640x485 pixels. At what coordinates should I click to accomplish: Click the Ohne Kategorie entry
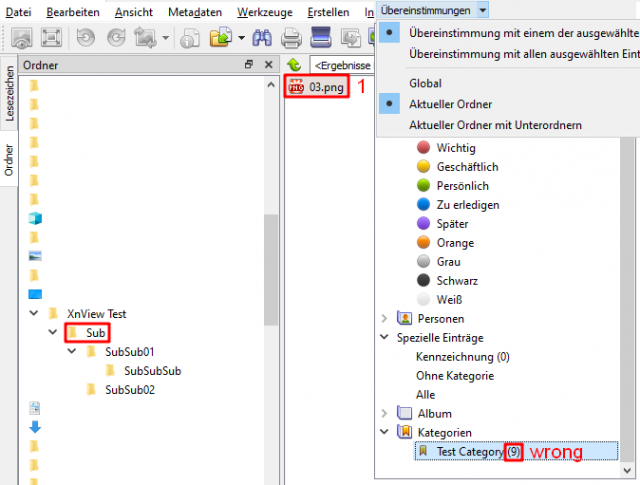tap(455, 376)
